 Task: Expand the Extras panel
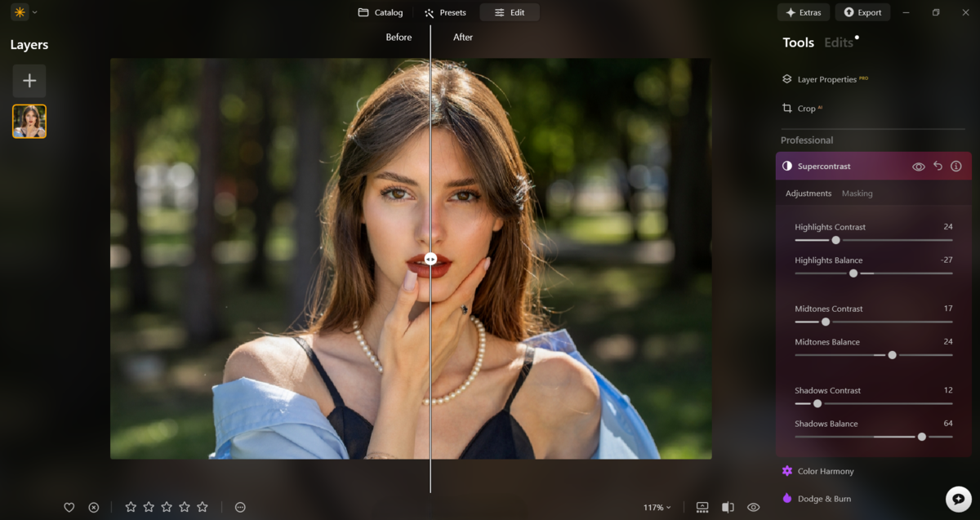[x=803, y=12]
